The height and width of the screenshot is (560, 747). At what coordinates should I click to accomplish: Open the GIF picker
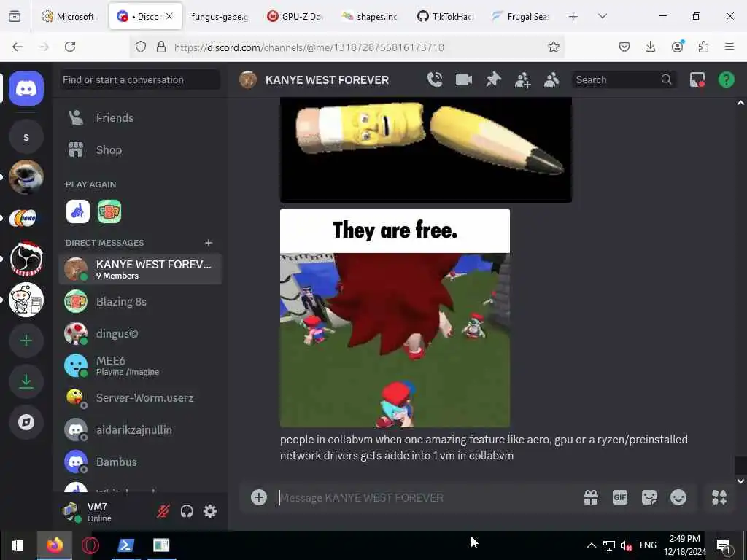pyautogui.click(x=620, y=497)
